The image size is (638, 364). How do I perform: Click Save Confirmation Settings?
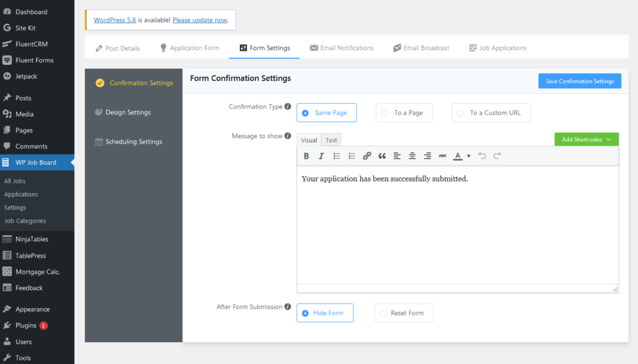tap(579, 81)
